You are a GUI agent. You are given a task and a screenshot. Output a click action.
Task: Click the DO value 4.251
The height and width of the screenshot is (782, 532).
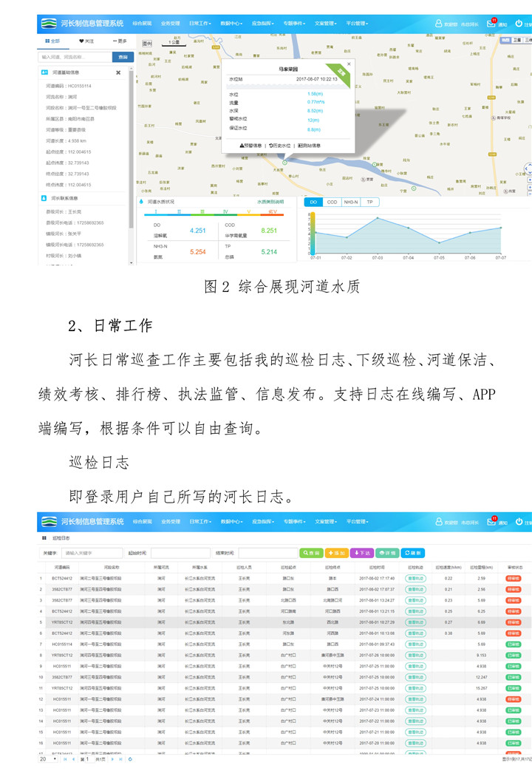coord(197,231)
